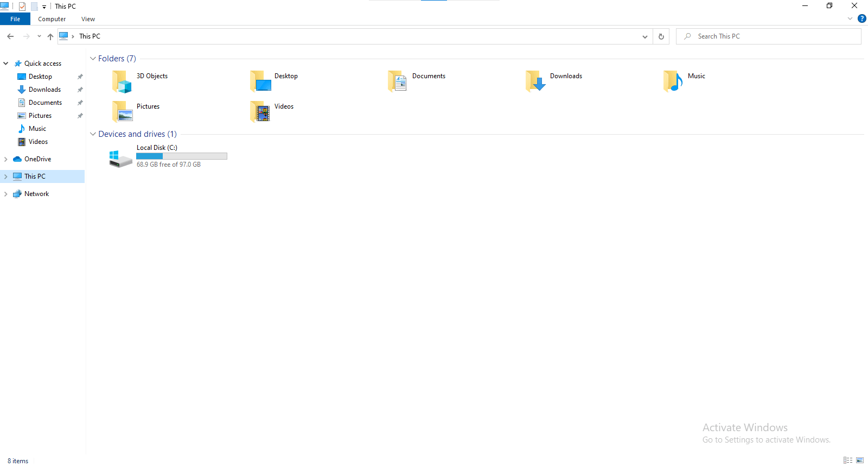The height and width of the screenshot is (467, 868).
Task: Switch to Details view in status bar
Action: [848, 460]
